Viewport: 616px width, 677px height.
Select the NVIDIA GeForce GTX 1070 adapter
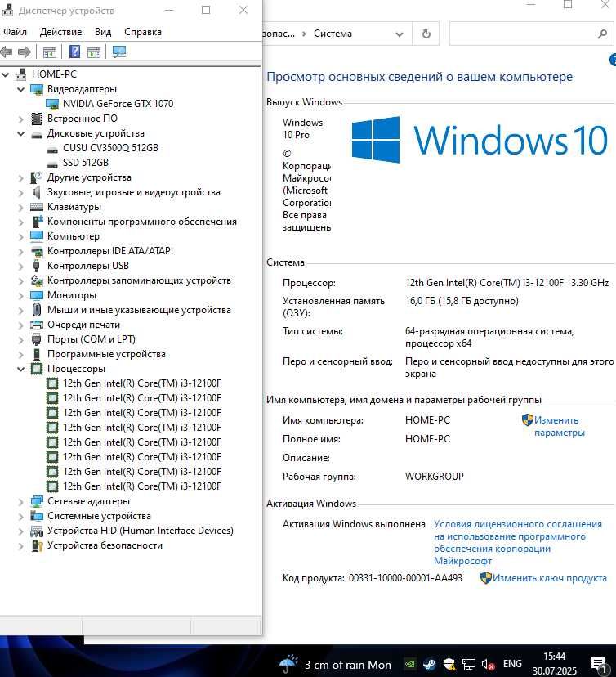pos(118,104)
